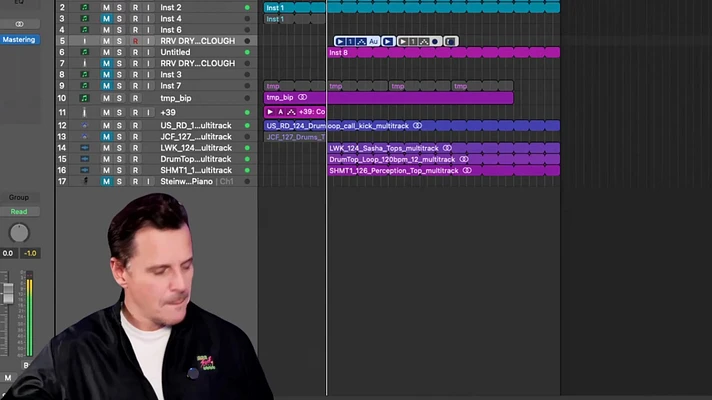This screenshot has height=400, width=712.
Task: Click the tmp_bip track's instrument icon
Action: tap(84, 98)
